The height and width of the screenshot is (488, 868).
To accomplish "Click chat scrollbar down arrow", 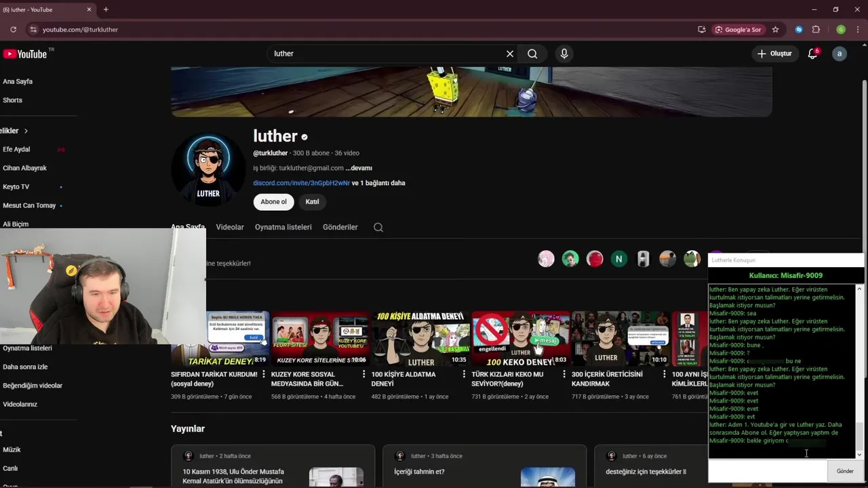I will pyautogui.click(x=860, y=455).
